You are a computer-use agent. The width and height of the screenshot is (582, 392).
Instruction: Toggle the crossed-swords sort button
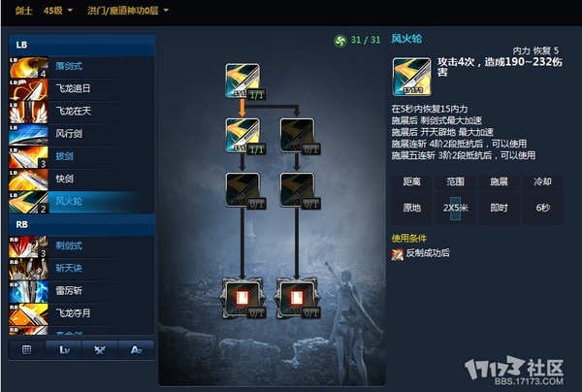(x=100, y=349)
